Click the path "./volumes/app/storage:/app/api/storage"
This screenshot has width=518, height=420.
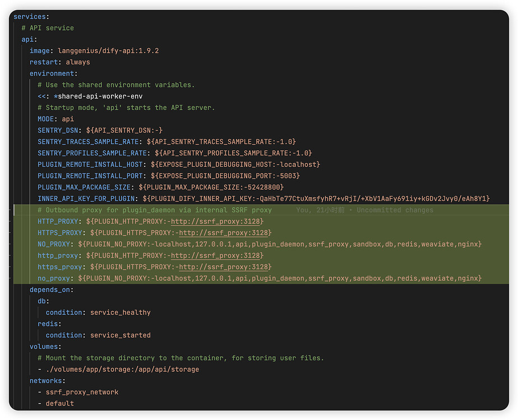(122, 370)
